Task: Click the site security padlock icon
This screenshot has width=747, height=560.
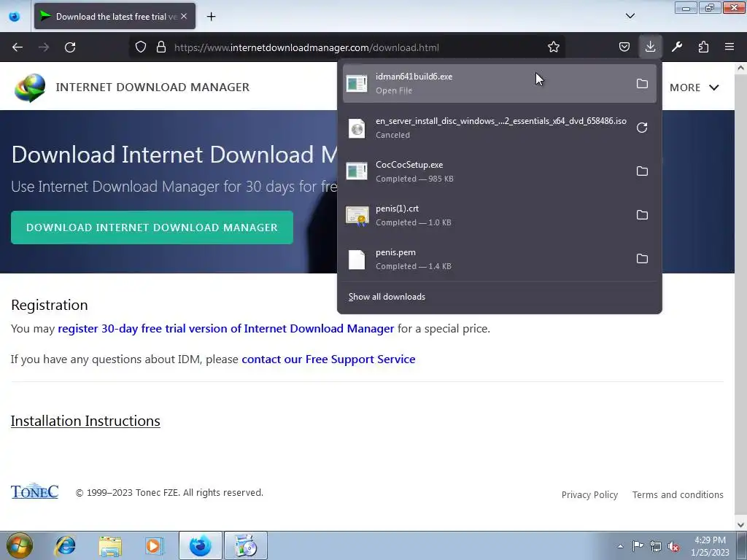Action: [161, 47]
